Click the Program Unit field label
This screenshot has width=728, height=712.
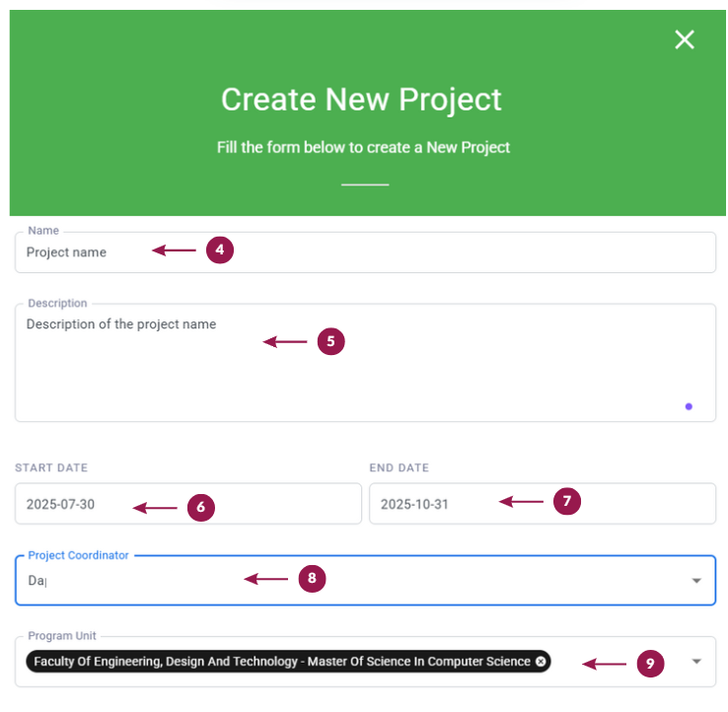click(x=62, y=635)
